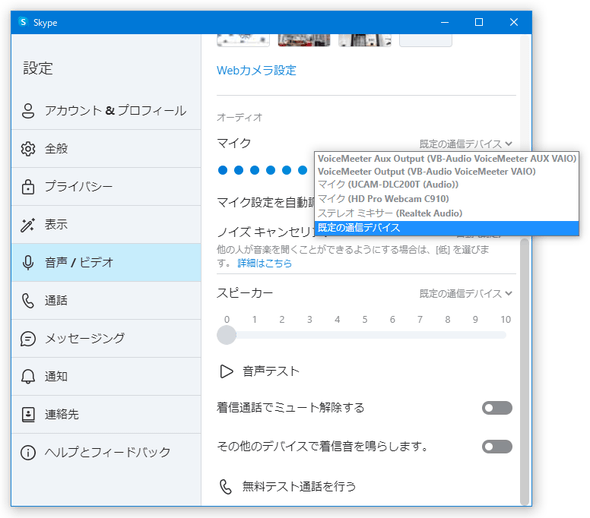The height and width of the screenshot is (518, 590).
Task: Click the padlock icon for プライバシー
Action: click(x=28, y=187)
